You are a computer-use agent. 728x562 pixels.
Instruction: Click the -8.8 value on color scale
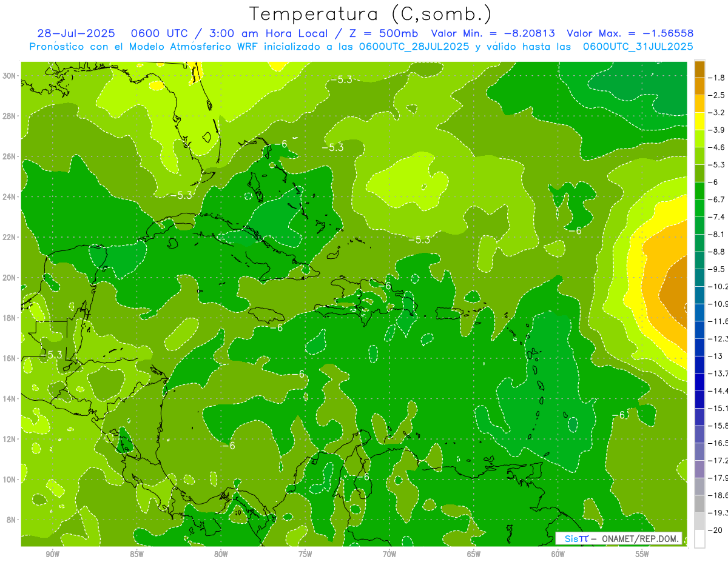click(x=716, y=251)
